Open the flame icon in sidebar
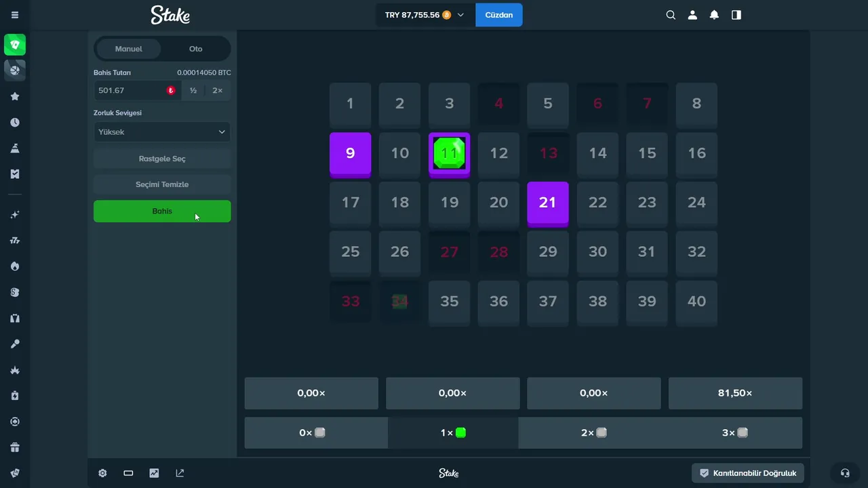Viewport: 868px width, 488px height. [x=15, y=266]
